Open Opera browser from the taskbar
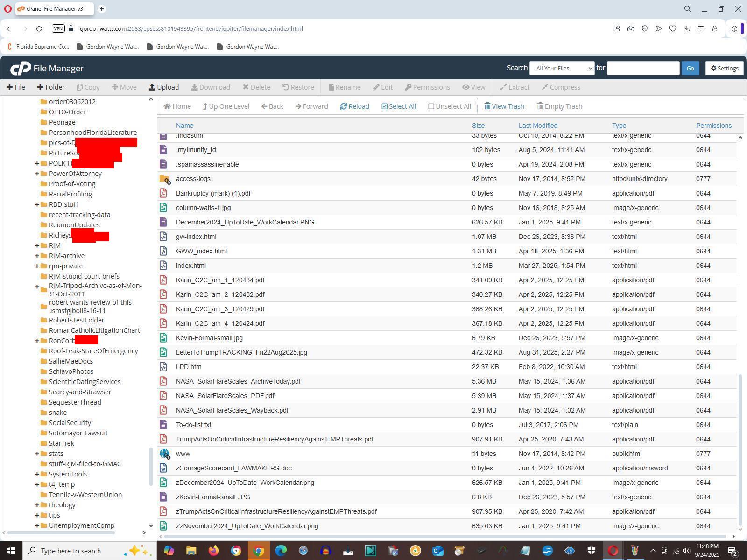This screenshot has width=747, height=560. point(613,551)
